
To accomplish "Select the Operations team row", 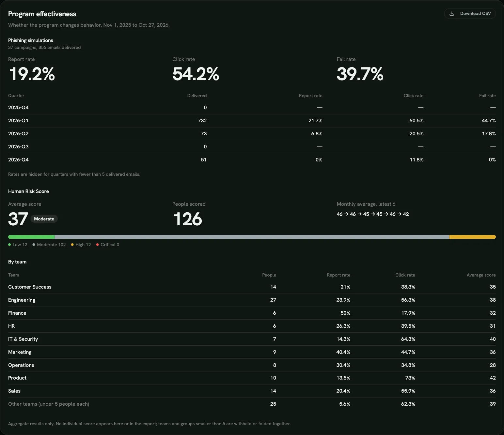I will click(x=252, y=365).
